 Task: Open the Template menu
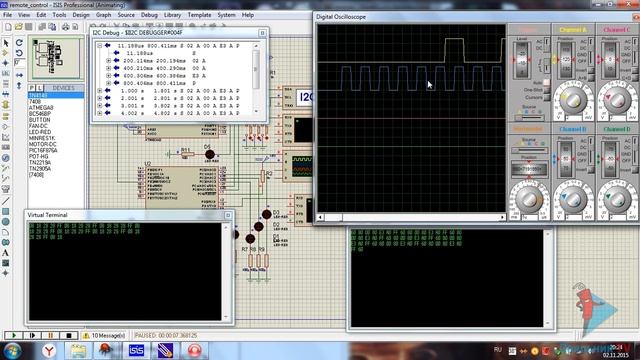(199, 15)
